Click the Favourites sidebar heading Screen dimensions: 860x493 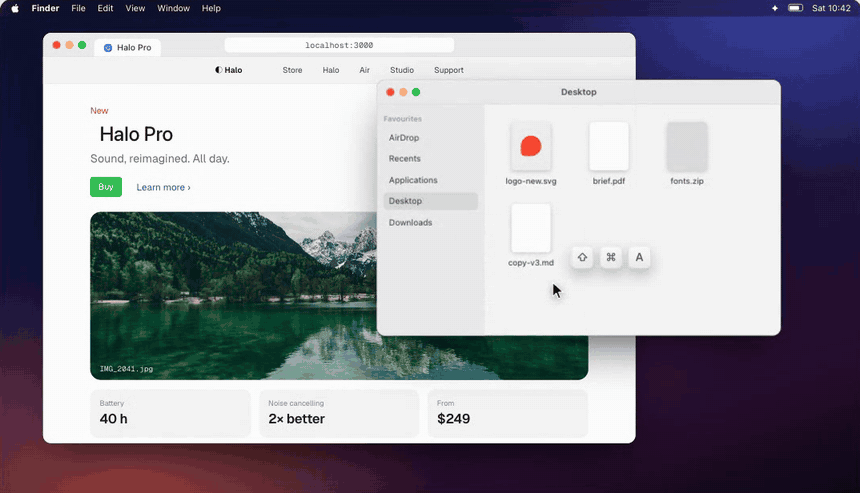pyautogui.click(x=403, y=119)
